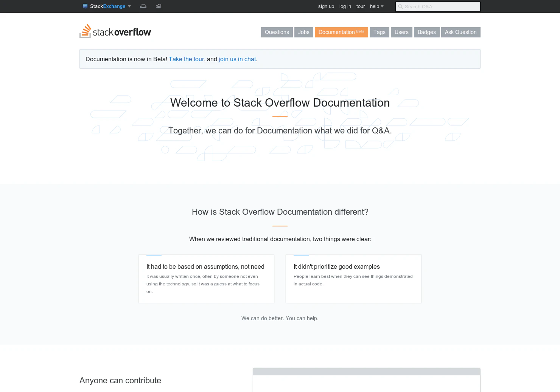Click 'It had to be based on assumptions' card

pyautogui.click(x=206, y=279)
